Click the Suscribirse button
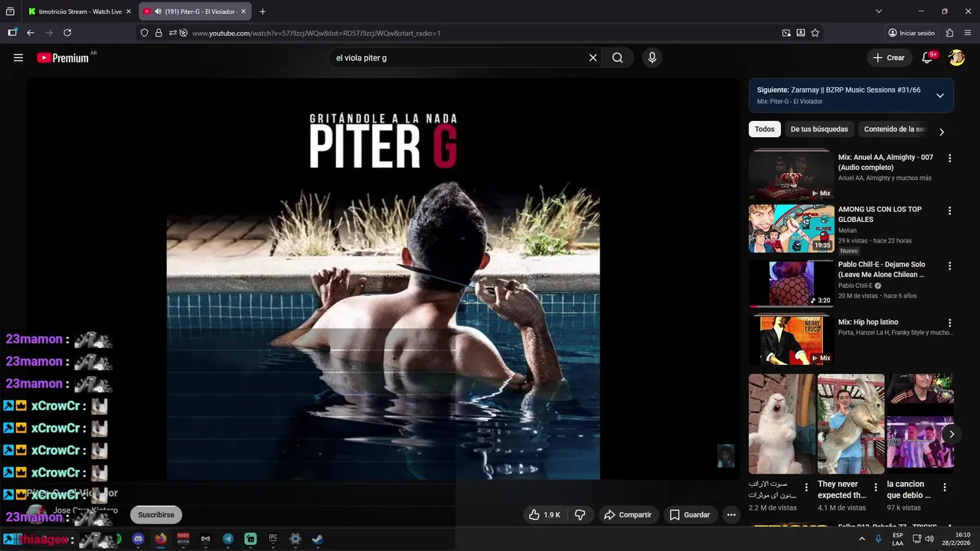980x551 pixels. (156, 515)
